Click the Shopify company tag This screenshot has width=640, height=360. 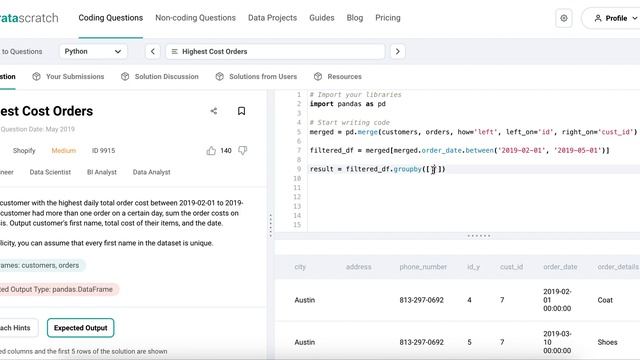[24, 151]
